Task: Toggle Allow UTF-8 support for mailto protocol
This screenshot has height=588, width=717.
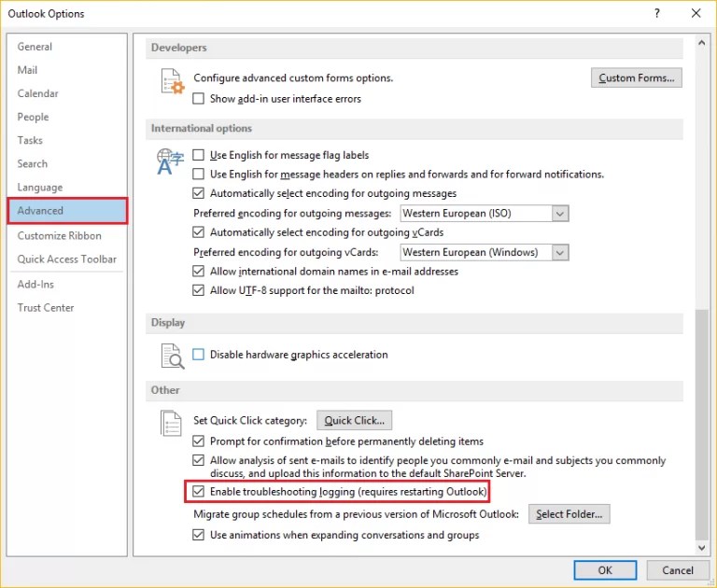Action: (198, 290)
